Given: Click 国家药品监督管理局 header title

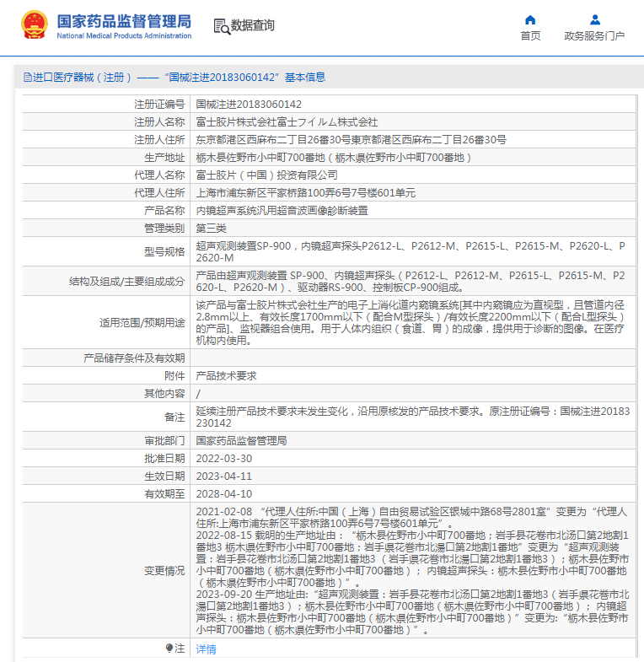Looking at the screenshot, I should pos(124,21).
